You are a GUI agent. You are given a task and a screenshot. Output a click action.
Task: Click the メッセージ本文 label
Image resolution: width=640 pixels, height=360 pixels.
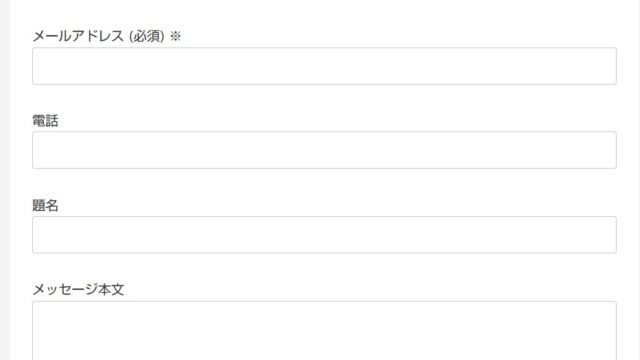click(x=78, y=290)
